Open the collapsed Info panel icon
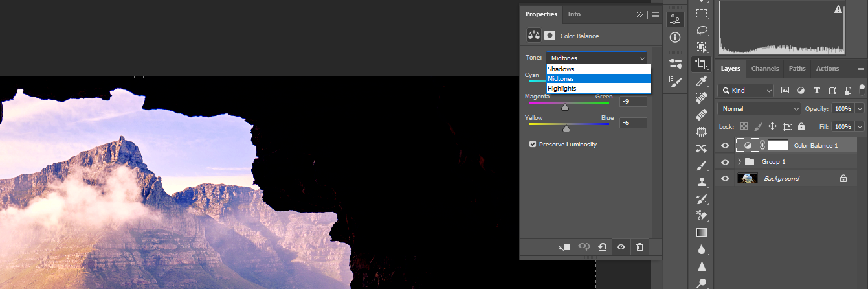Viewport: 868px width, 289px height. click(x=675, y=38)
